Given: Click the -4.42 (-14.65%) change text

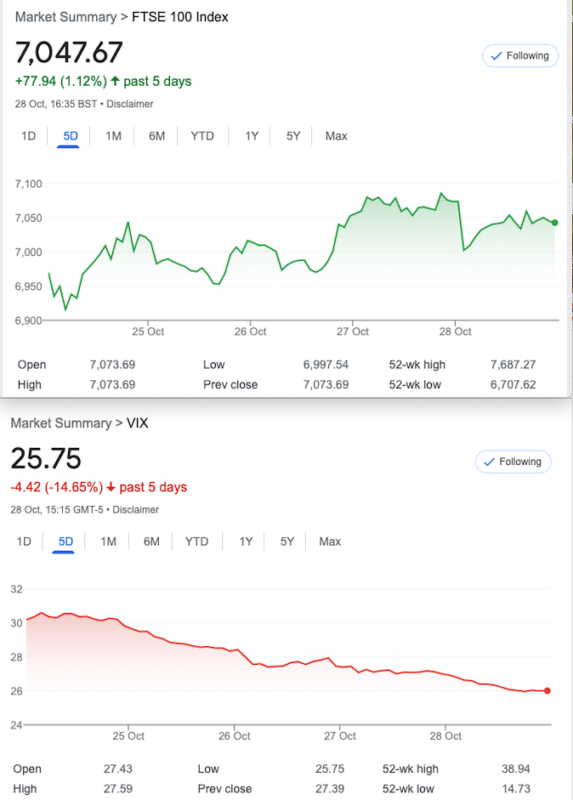Looking at the screenshot, I should [57, 487].
